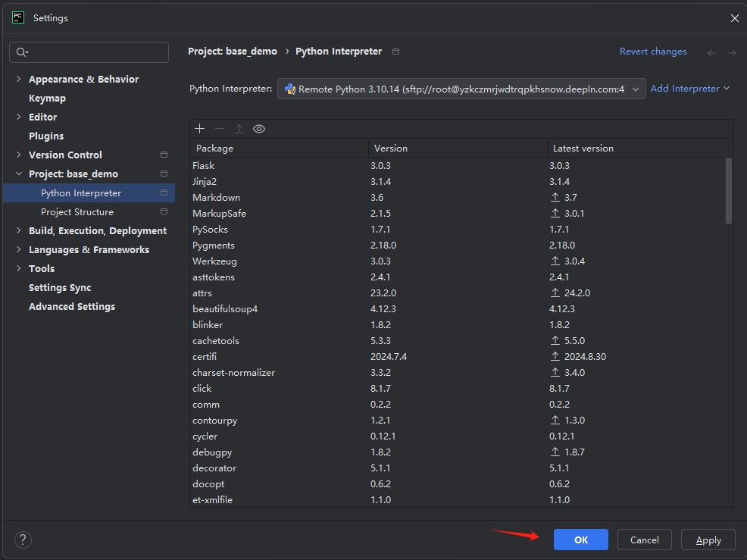Click the Revert changes link

(x=653, y=52)
